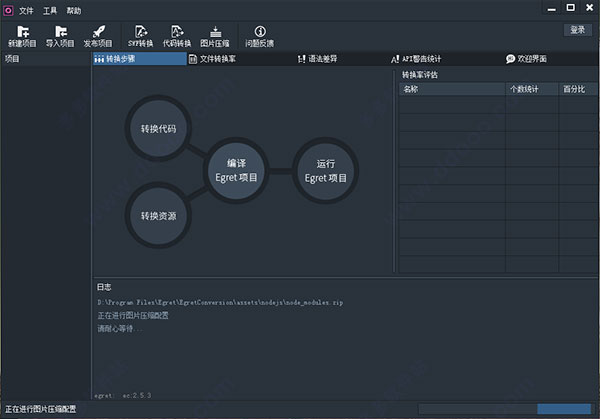
Task: Click the progress bar in the status bar
Action: tap(505, 409)
